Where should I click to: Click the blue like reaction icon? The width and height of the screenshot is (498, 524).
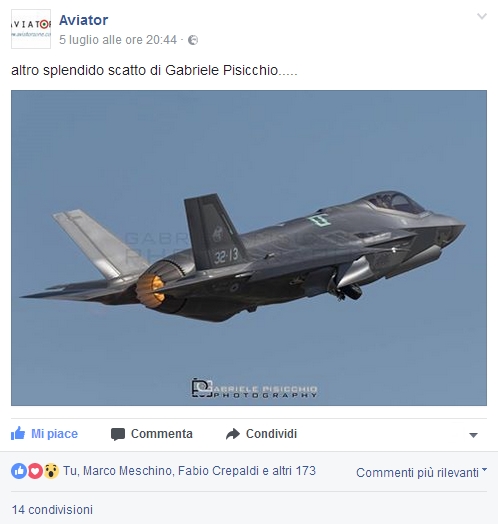click(x=19, y=471)
